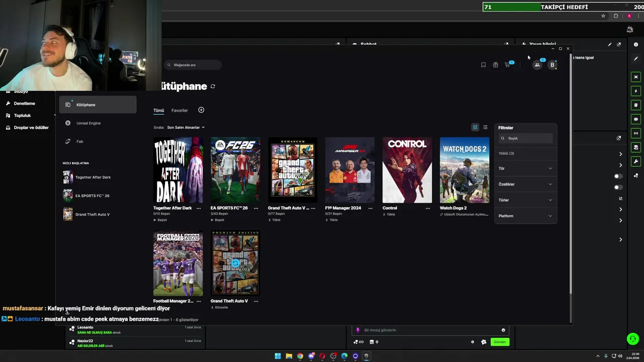Toggle the lower switch in Kick panel
Screen dimensions: 644x362
click(x=618, y=187)
